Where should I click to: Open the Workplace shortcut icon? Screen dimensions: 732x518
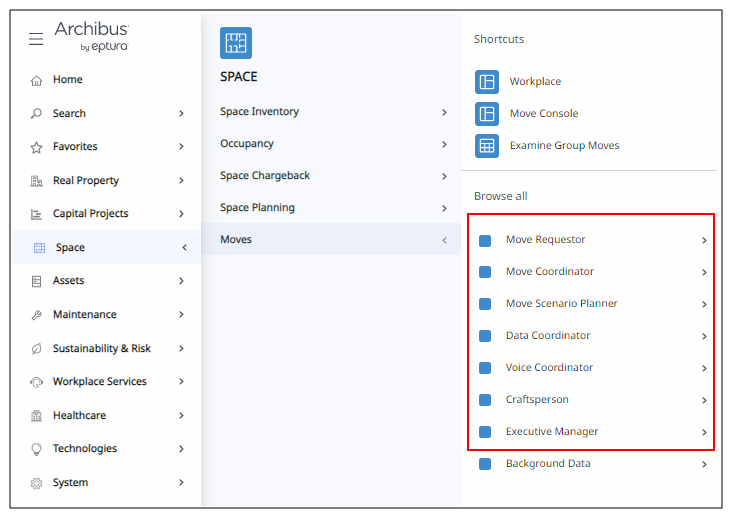(487, 82)
